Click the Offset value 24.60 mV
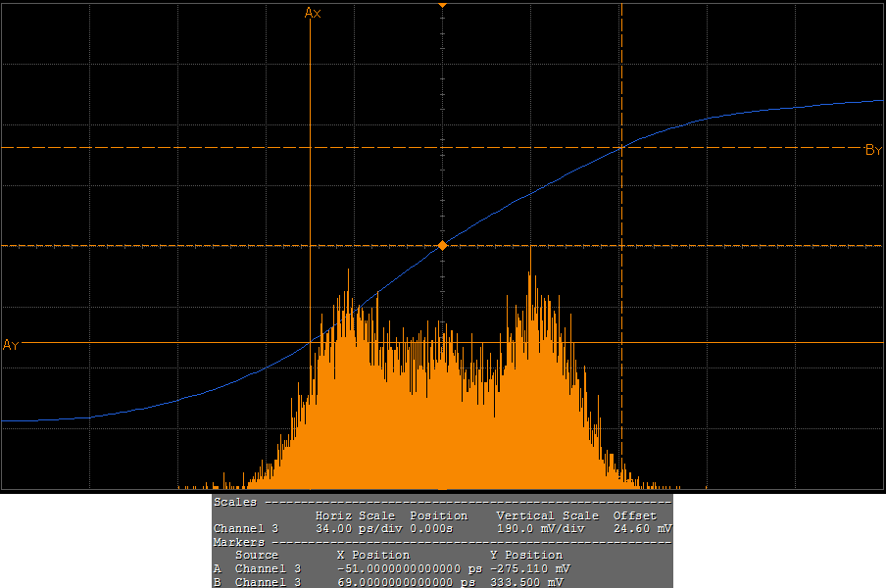This screenshot has width=886, height=588. tap(642, 528)
